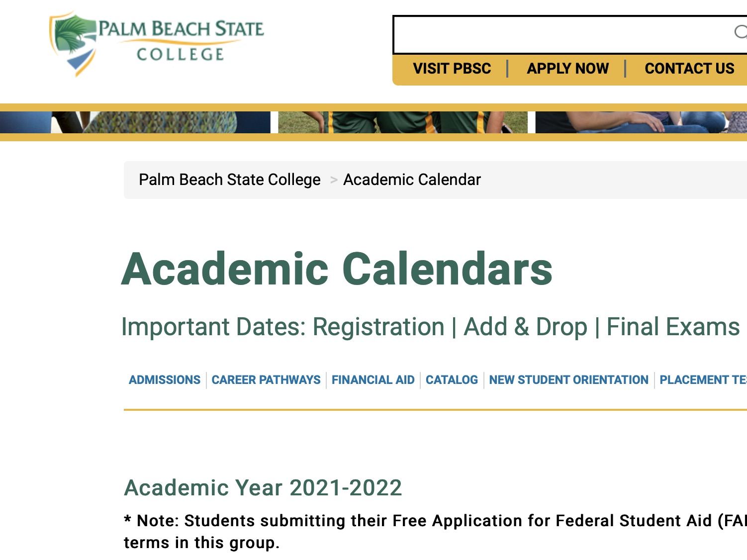Click inside the site search field

pyautogui.click(x=562, y=34)
